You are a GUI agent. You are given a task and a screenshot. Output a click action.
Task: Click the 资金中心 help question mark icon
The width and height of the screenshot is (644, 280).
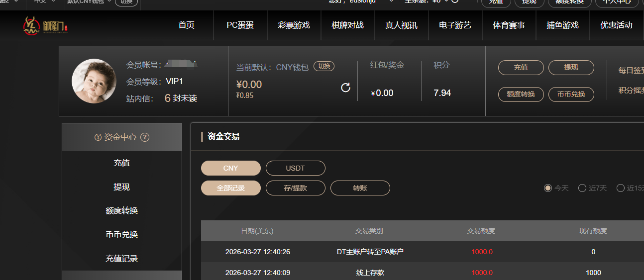145,137
